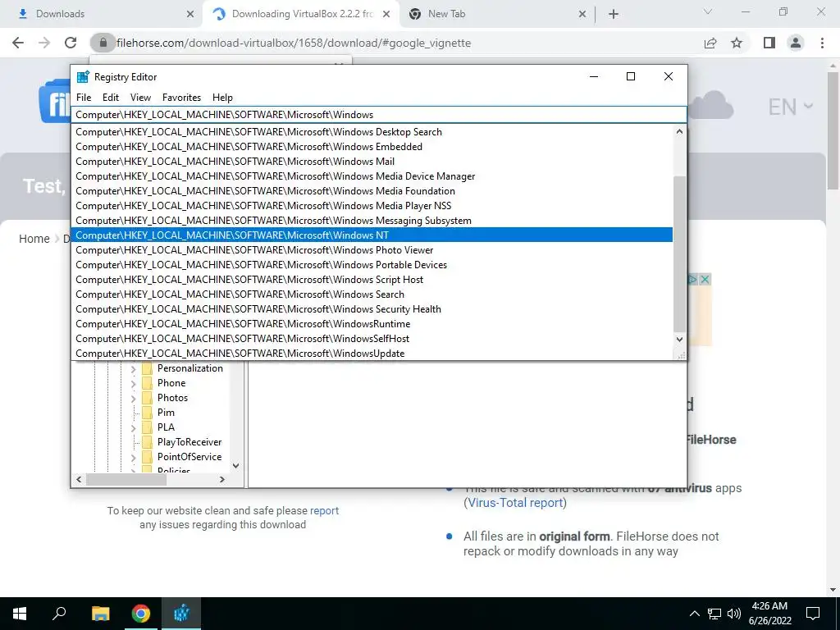This screenshot has width=840, height=630.
Task: Click the Phone folder icon
Action: point(148,383)
